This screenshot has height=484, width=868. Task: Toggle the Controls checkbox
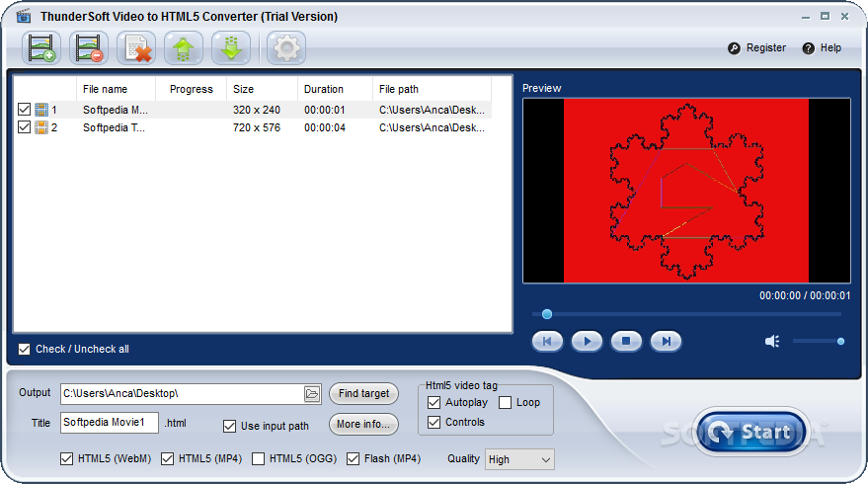point(434,422)
